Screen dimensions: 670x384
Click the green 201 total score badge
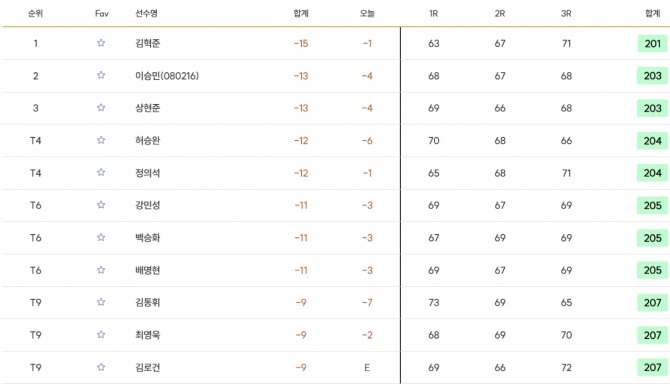(x=652, y=44)
